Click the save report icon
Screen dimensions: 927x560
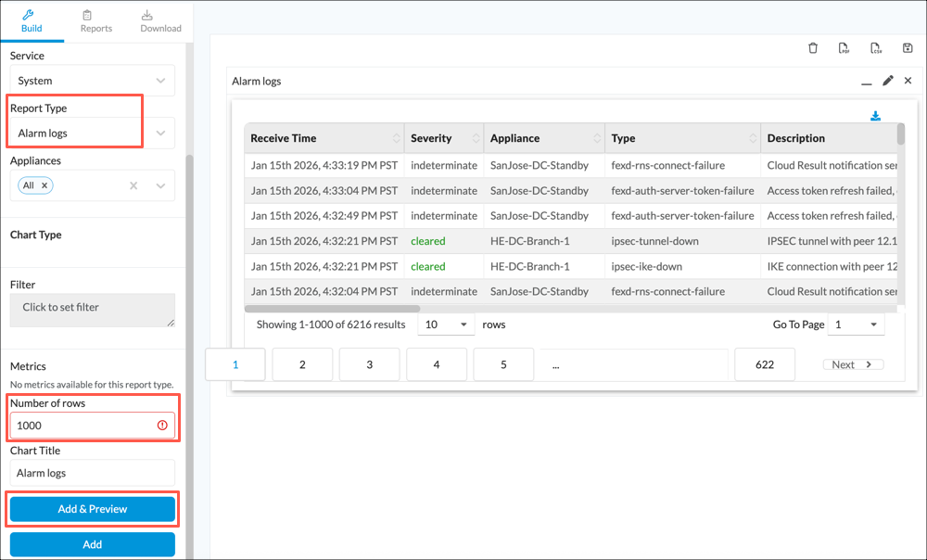[x=908, y=48]
